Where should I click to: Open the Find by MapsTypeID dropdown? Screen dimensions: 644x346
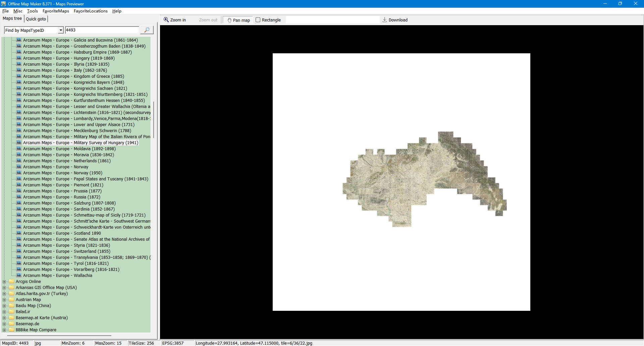tap(61, 31)
